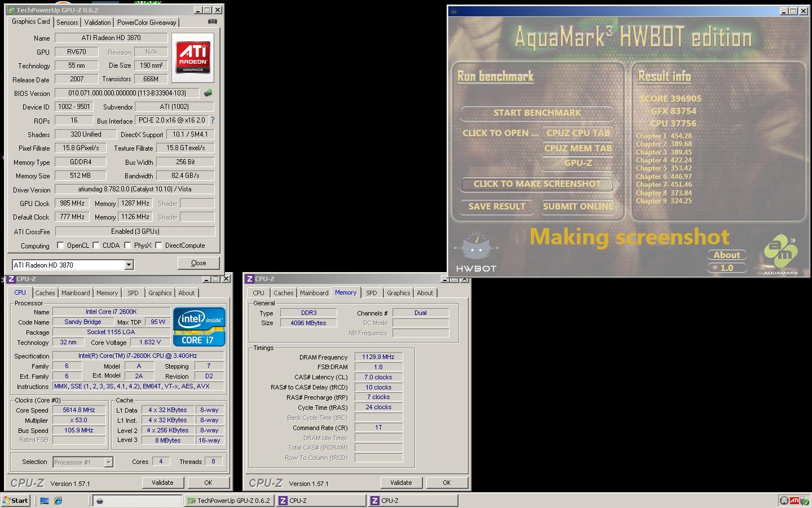Open the Windows Start menu

pos(16,501)
